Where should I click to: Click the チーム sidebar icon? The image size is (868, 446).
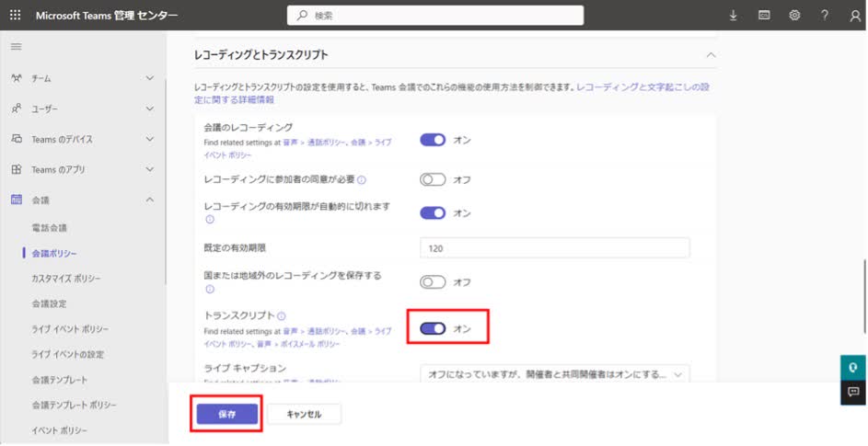[17, 78]
